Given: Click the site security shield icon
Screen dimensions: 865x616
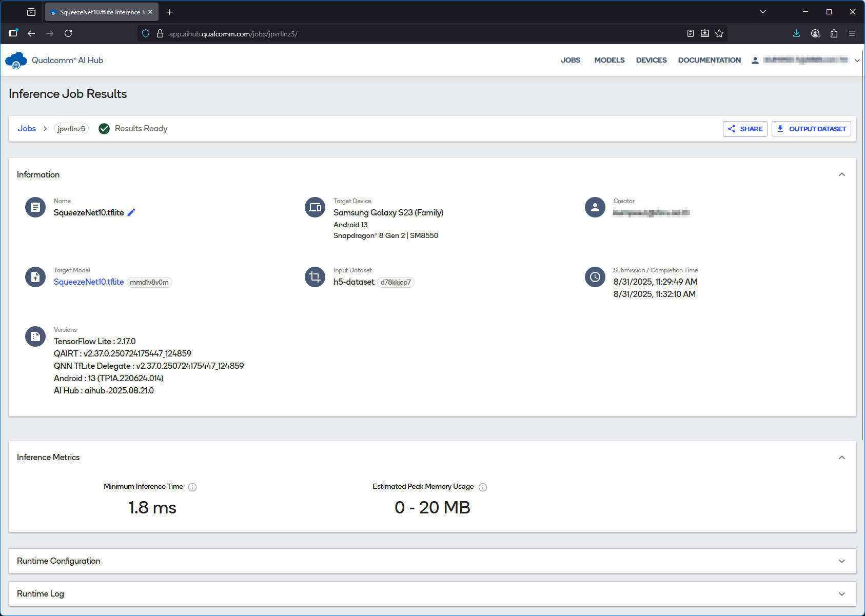Looking at the screenshot, I should [146, 33].
